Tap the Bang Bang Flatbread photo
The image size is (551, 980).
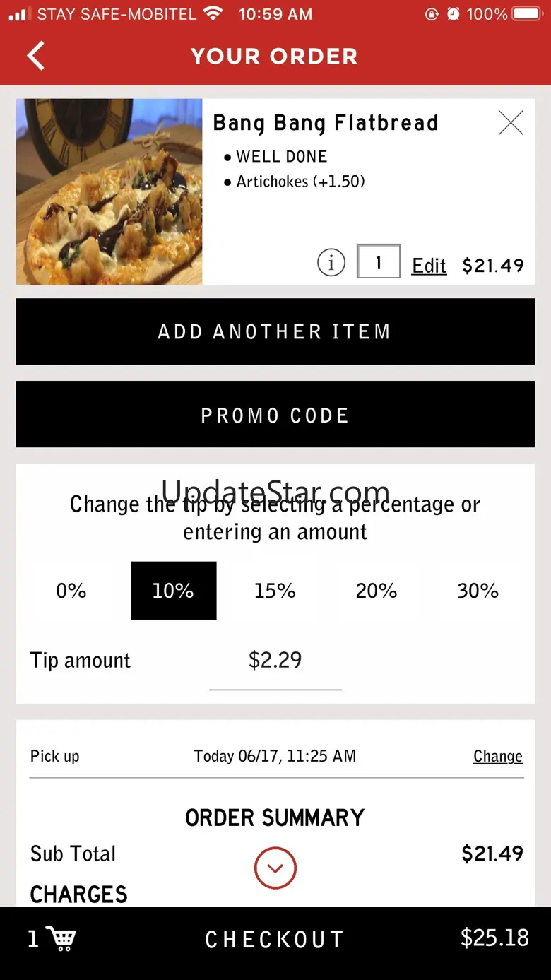point(109,191)
